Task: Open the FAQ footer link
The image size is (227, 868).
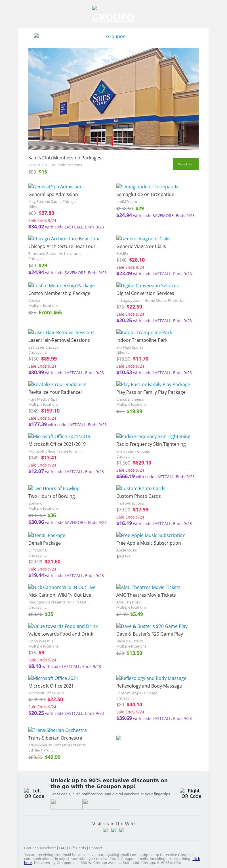Action: pyautogui.click(x=62, y=848)
